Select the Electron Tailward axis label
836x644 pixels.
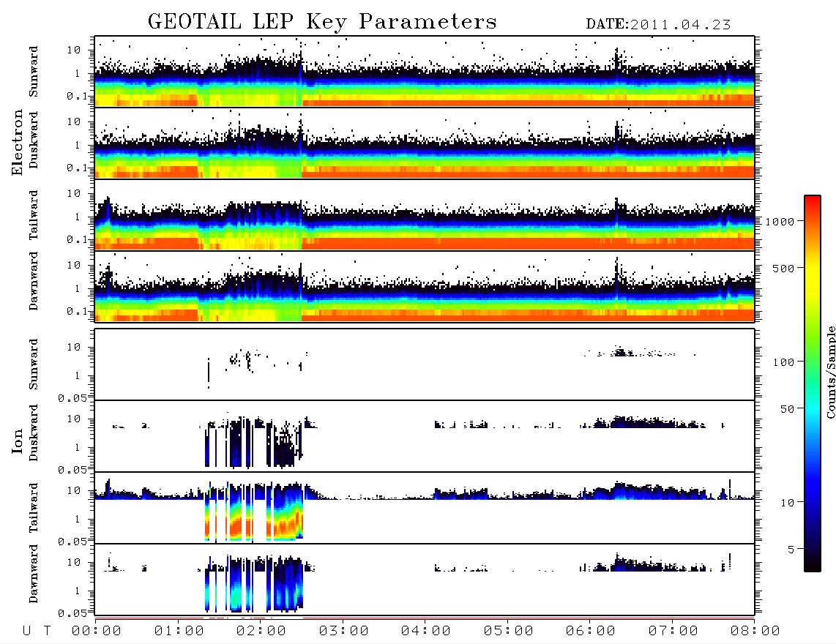click(x=34, y=215)
